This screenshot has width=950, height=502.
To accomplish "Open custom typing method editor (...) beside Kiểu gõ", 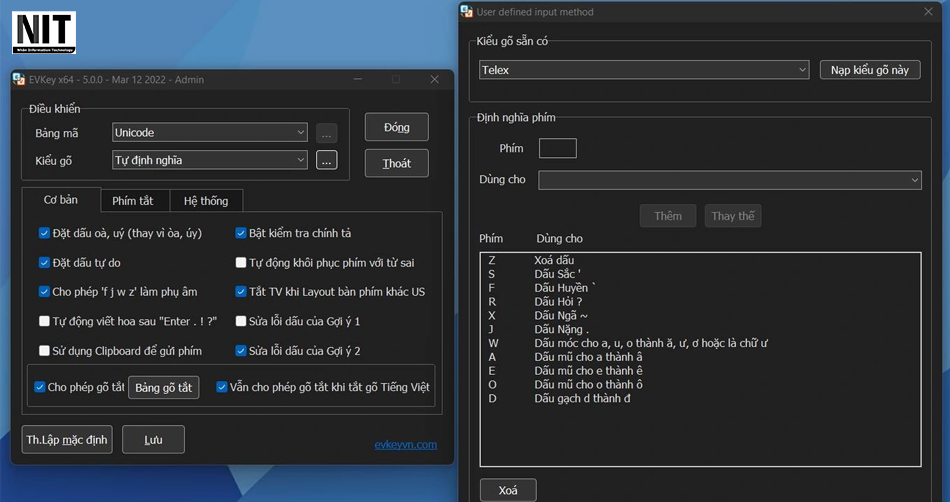I will (327, 160).
